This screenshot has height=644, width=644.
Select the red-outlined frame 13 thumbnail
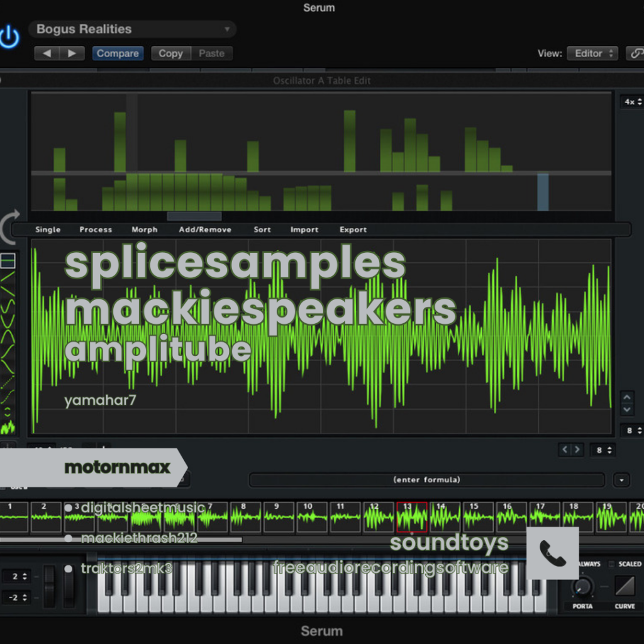coord(412,517)
